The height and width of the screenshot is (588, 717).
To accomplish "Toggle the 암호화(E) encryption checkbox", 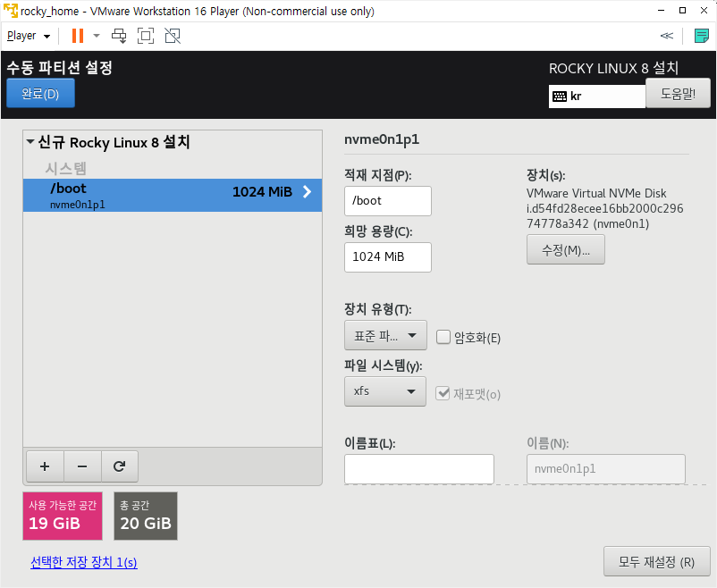I will (x=443, y=338).
